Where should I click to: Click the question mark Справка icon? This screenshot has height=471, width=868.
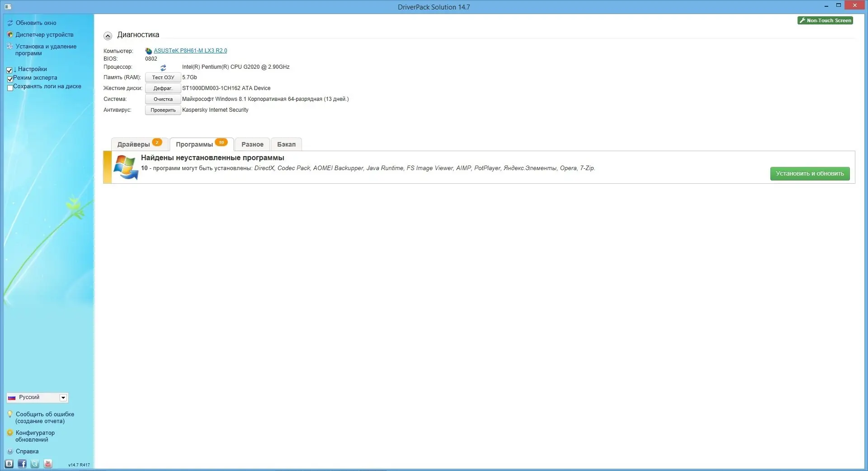pos(10,452)
